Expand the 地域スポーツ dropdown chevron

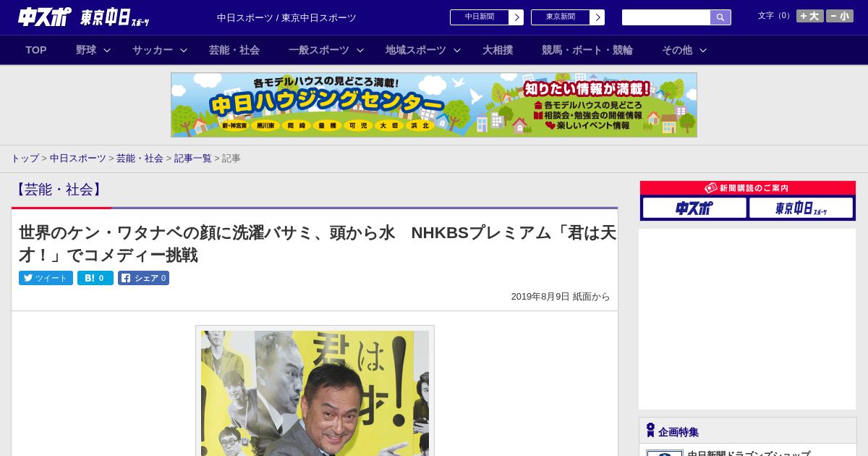pos(457,50)
